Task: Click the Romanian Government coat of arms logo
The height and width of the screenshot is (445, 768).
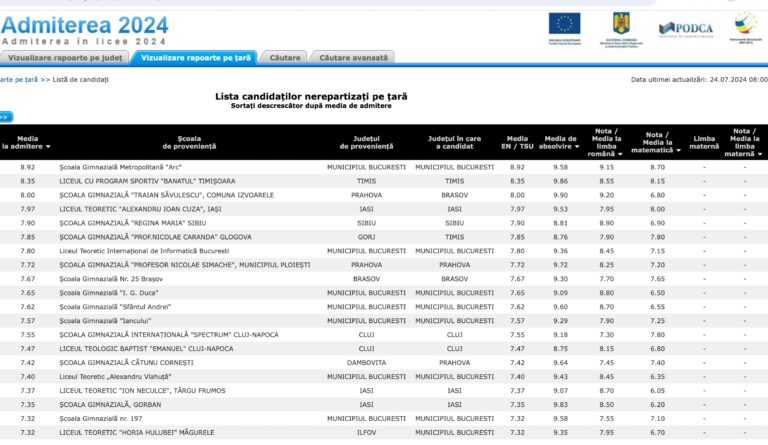Action: click(x=621, y=24)
